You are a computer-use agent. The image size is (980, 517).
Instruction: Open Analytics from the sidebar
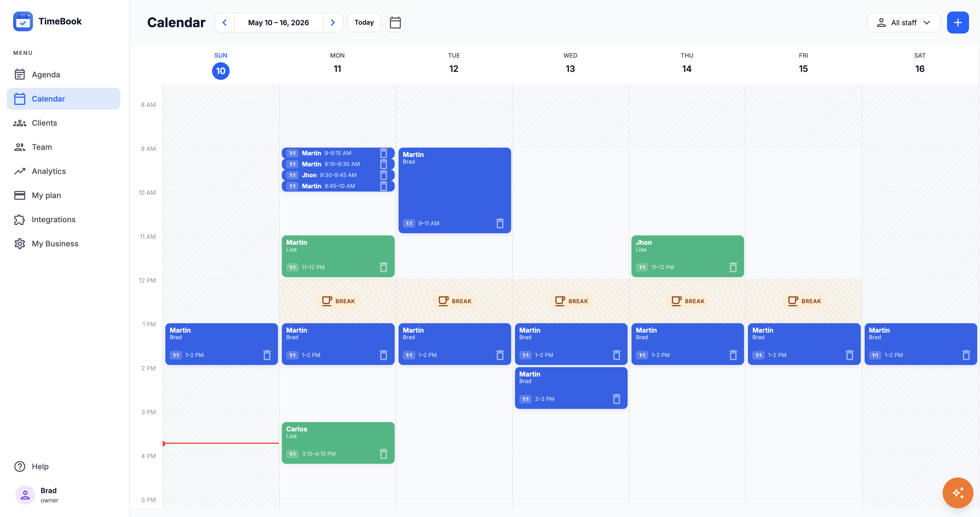63,171
